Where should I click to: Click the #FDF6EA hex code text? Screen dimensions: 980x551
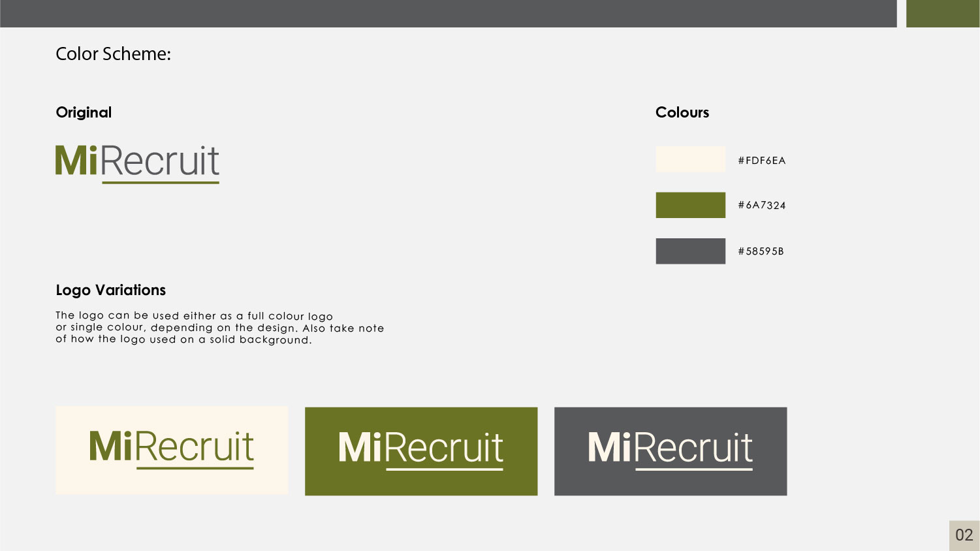pyautogui.click(x=761, y=161)
